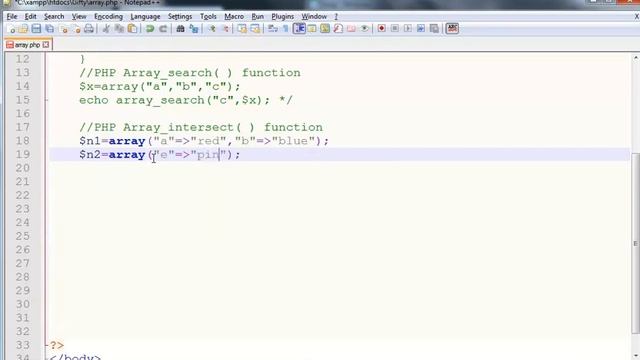
Task: Click '$x=array("a","b","c");' on line 14
Action: [160, 87]
